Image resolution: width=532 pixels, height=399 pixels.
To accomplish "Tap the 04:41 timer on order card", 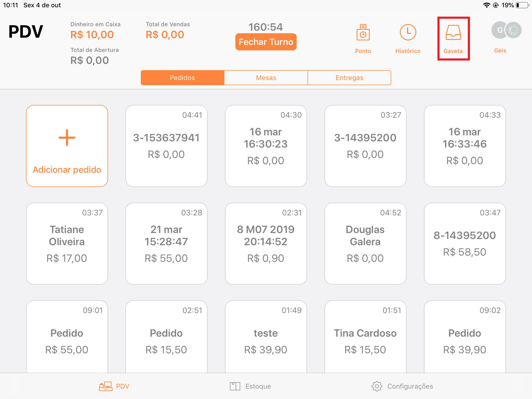I will (192, 115).
